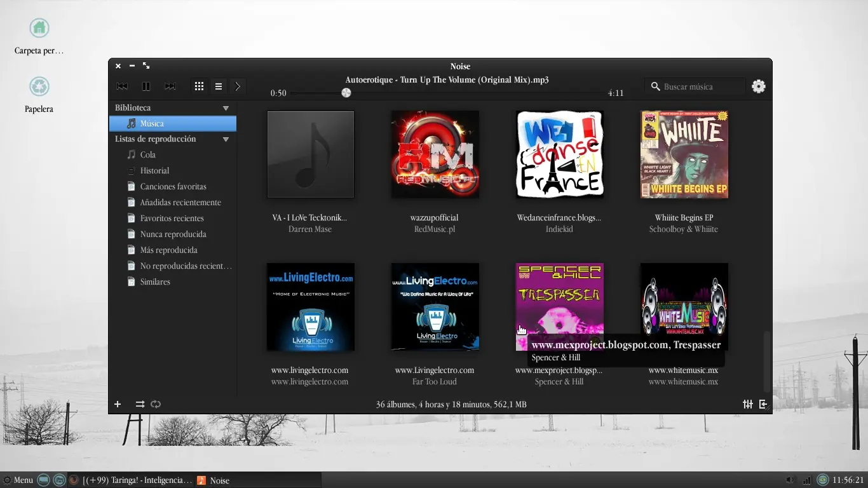Open VA - I LoVe Tecktonik album cover
This screenshot has width=868, height=488.
pyautogui.click(x=311, y=154)
